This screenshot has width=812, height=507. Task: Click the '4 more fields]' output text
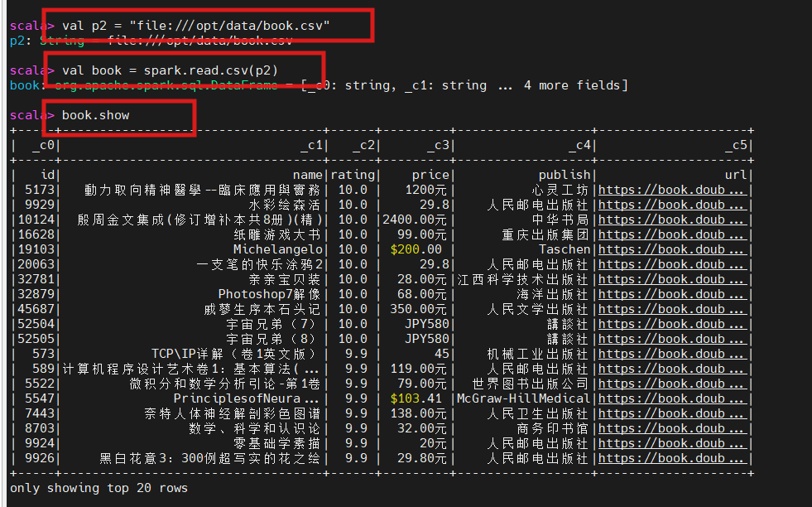click(576, 85)
